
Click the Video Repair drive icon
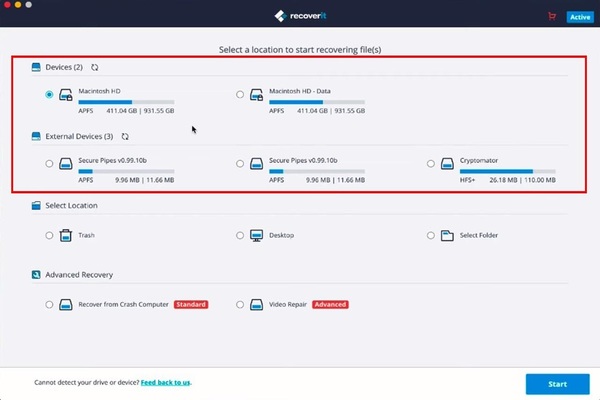[256, 305]
